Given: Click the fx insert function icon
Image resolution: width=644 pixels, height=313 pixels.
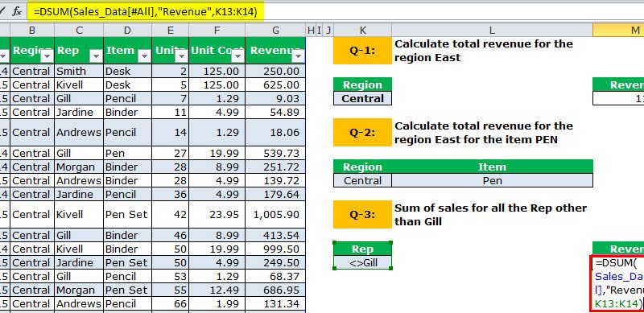Looking at the screenshot, I should tap(17, 12).
